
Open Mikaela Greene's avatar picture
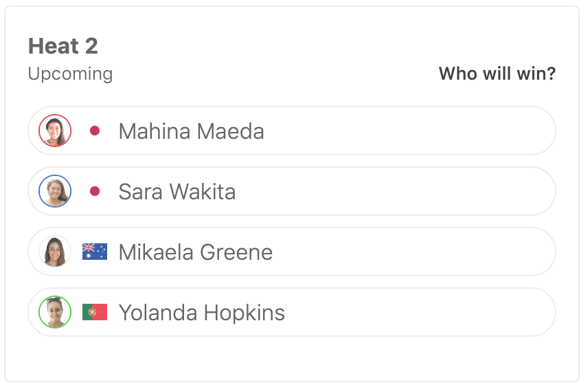click(x=55, y=252)
